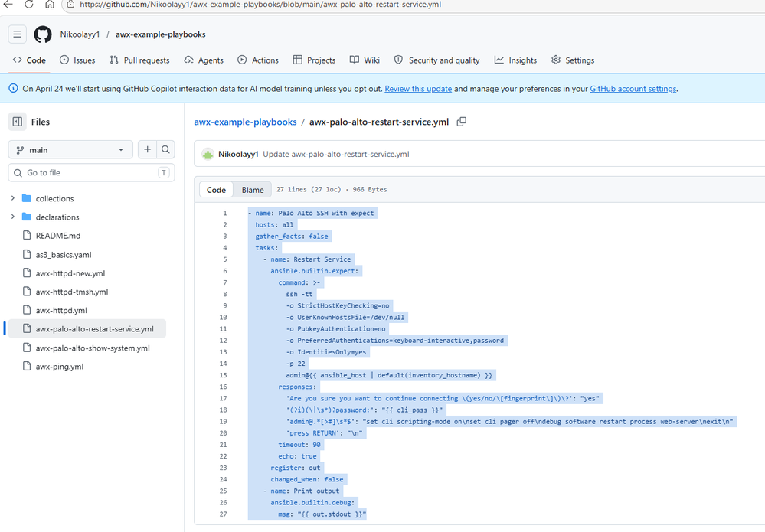Open the commit message 'Update awx-palo-alto-restart-service.yml'
The image size is (765, 532).
point(336,154)
